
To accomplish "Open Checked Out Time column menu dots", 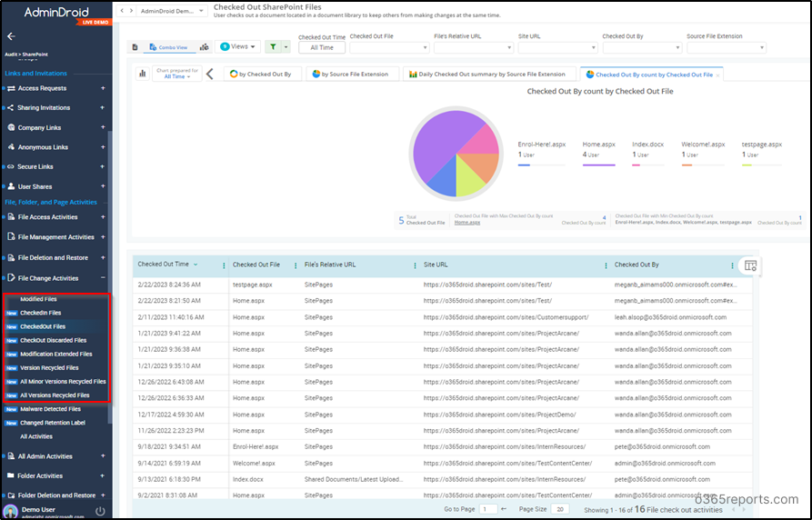I will coord(224,265).
